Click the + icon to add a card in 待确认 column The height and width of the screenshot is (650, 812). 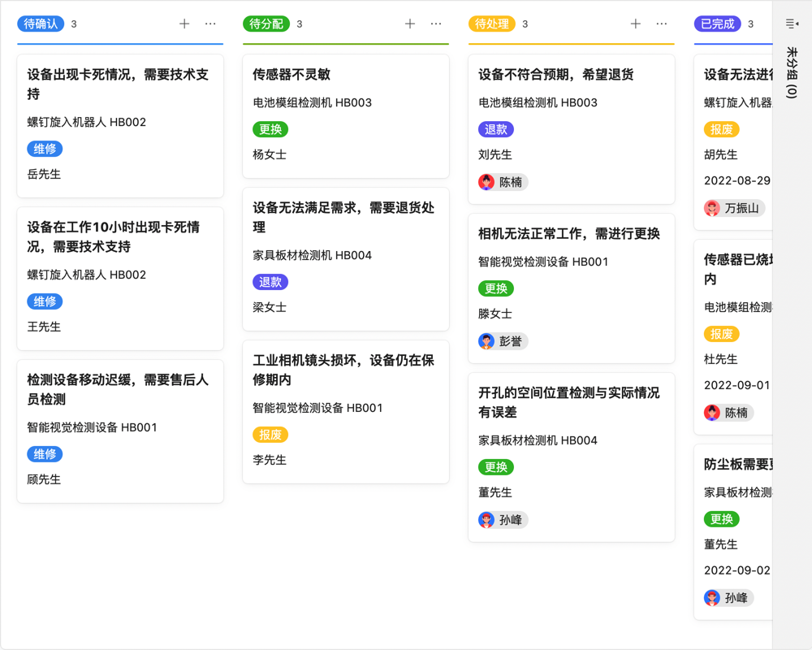(184, 24)
